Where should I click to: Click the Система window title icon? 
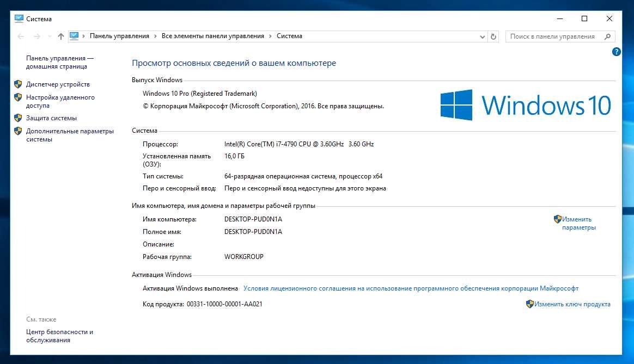[x=19, y=18]
